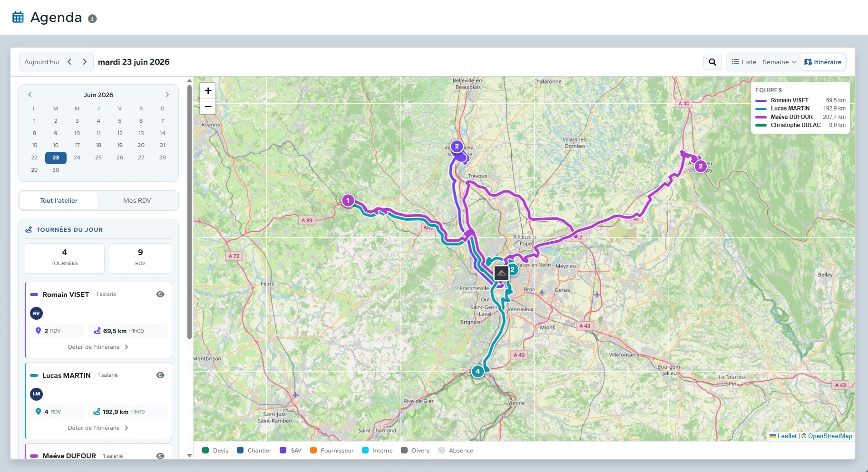The height and width of the screenshot is (472, 868).
Task: Click the date heading mardi 23 juin 2026
Action: [x=134, y=62]
